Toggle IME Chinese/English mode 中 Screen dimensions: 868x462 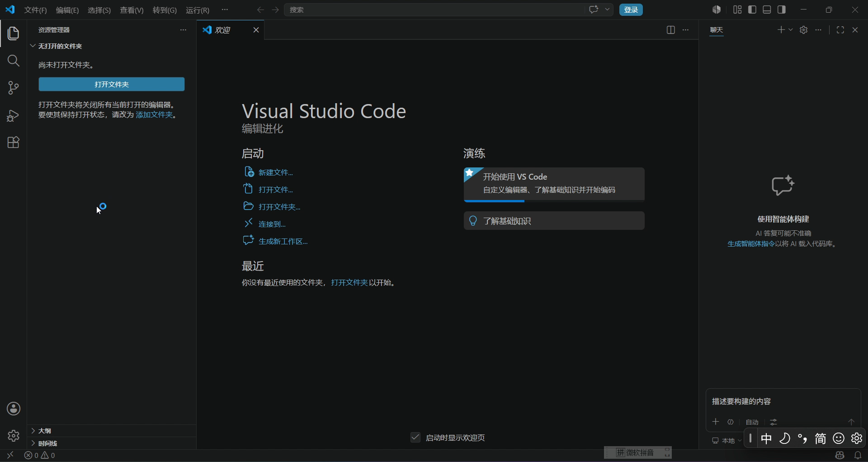pos(766,438)
